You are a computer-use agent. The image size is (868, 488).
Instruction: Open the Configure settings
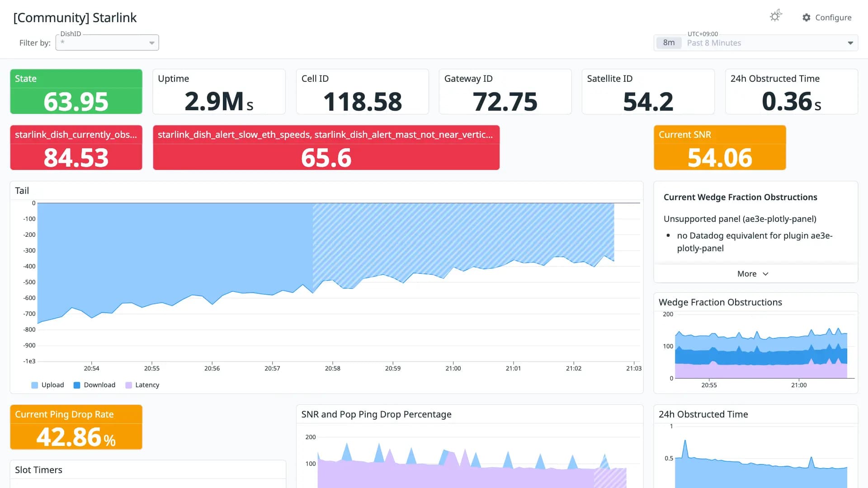(x=827, y=18)
